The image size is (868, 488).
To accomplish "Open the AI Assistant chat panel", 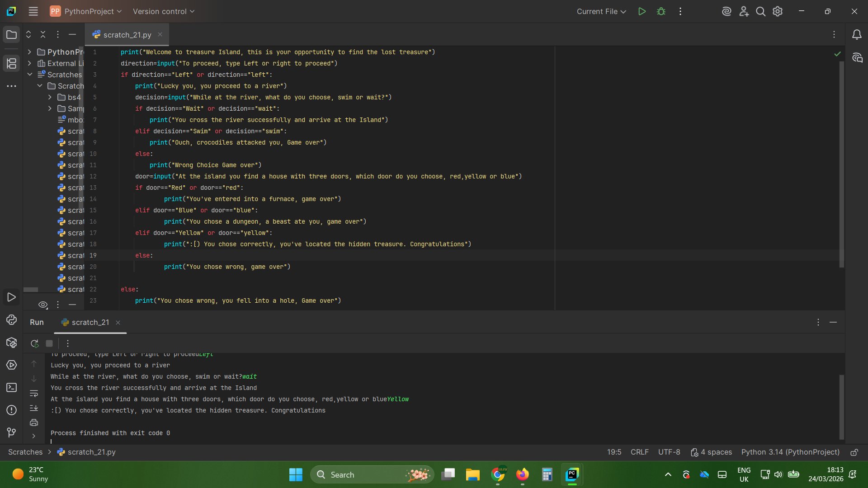I will click(857, 57).
